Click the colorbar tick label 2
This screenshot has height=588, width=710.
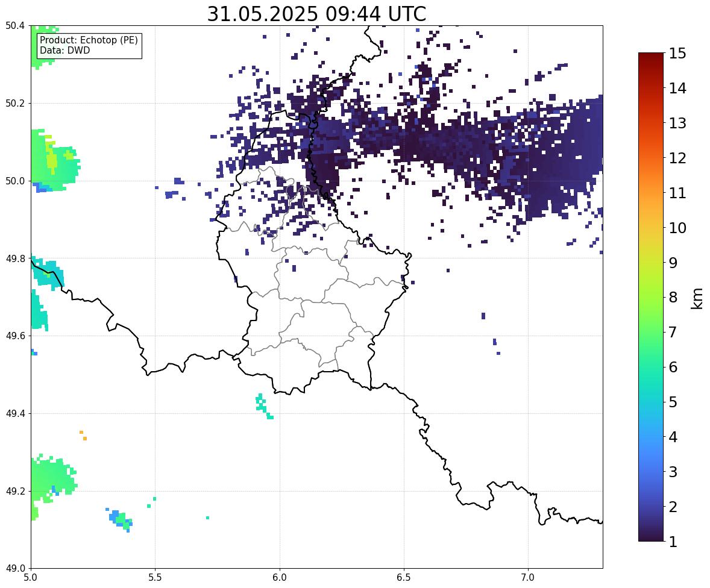[x=673, y=507]
